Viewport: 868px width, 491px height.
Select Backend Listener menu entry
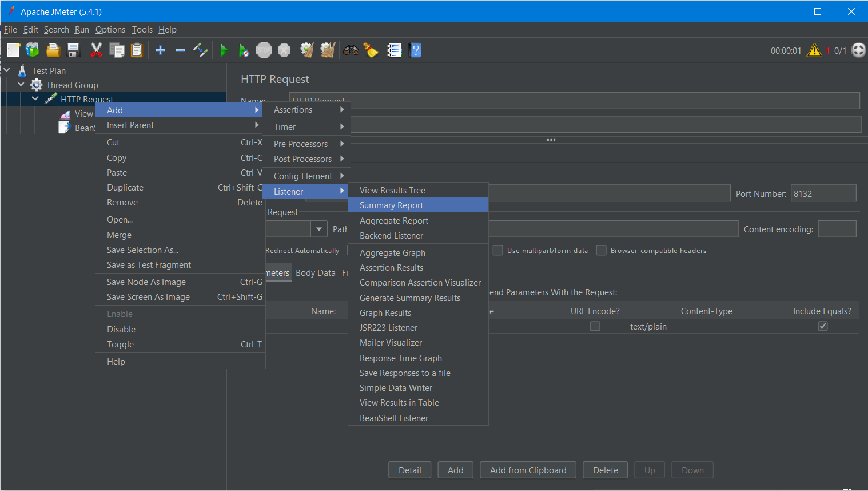418,236
